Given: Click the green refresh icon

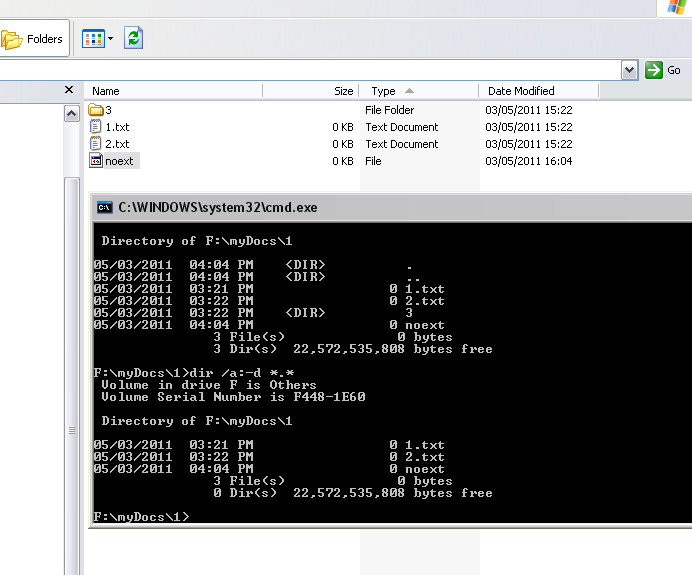Looking at the screenshot, I should coord(134,39).
